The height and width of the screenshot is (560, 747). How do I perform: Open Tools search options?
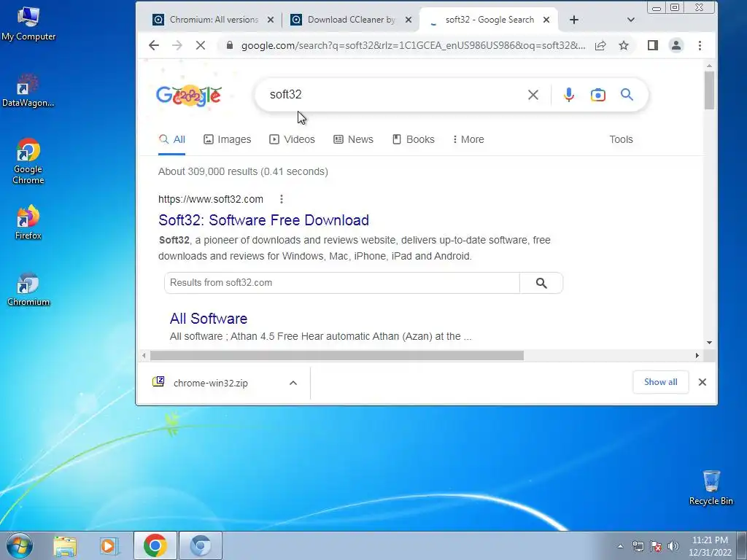pyautogui.click(x=621, y=139)
